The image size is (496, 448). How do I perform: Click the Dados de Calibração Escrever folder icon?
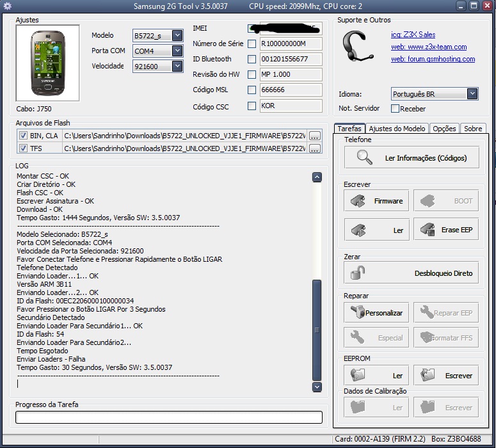[428, 407]
